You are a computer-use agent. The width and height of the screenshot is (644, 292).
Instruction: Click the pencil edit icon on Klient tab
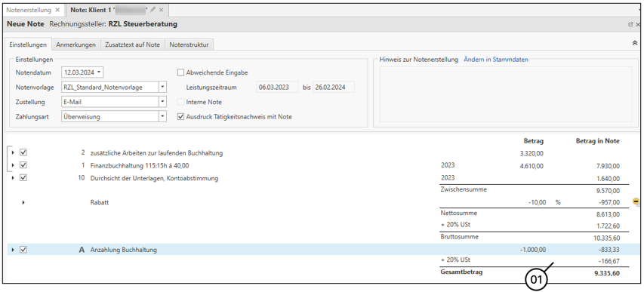coord(153,10)
